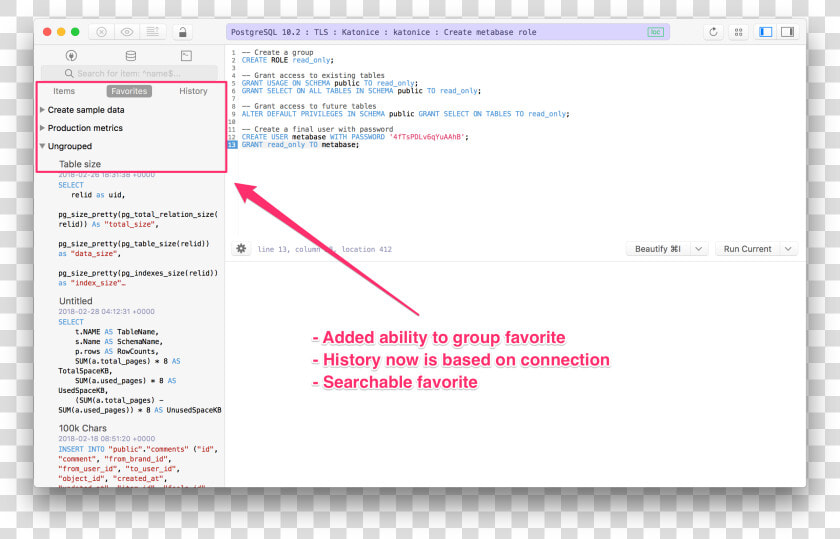Toggle the left sidebar panel icon
Viewport: 840px width, 539px height.
click(766, 32)
